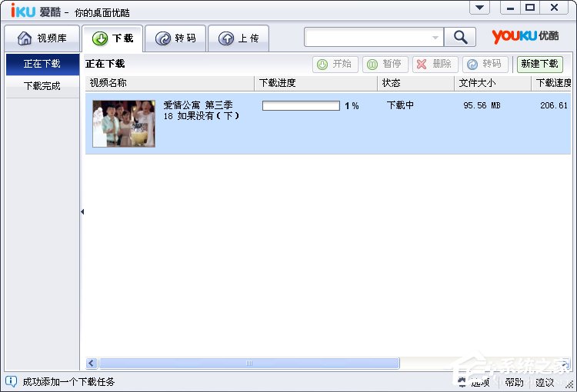
Task: Click the 转码 button in download toolbar
Action: point(485,65)
